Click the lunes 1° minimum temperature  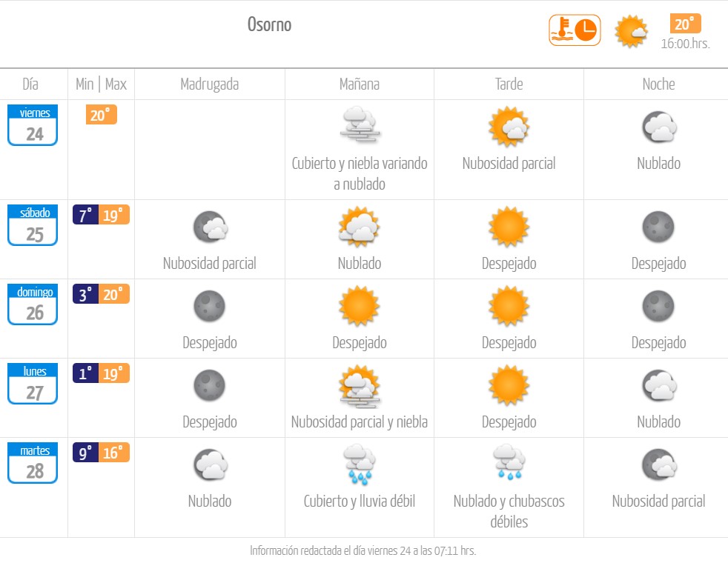(x=85, y=373)
